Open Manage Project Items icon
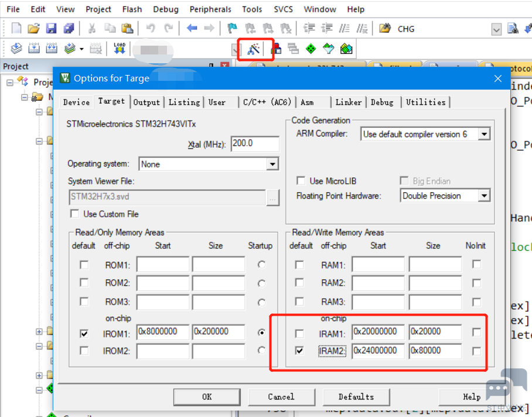 pos(276,49)
